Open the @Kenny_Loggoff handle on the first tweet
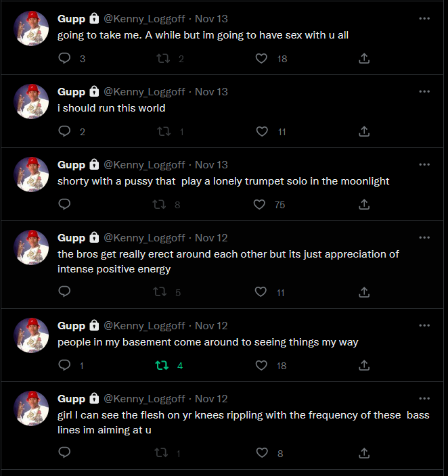The height and width of the screenshot is (476, 448). tap(144, 18)
